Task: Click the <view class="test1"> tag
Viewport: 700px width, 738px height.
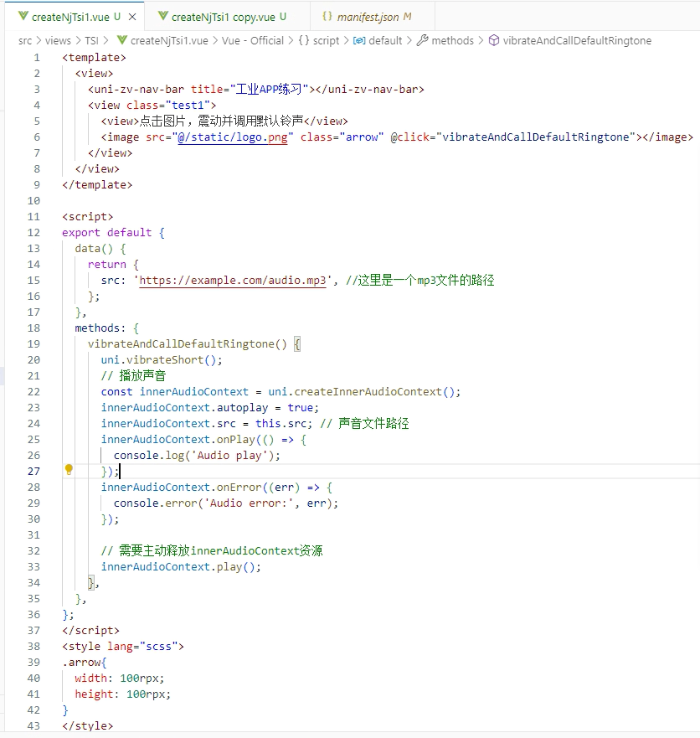Action: click(x=152, y=105)
